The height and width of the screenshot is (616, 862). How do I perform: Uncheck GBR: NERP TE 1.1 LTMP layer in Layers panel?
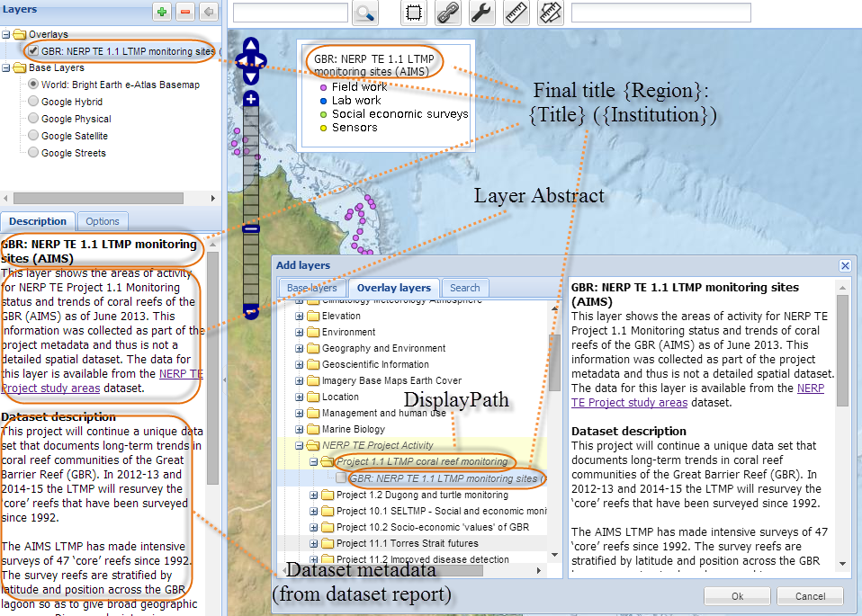(x=33, y=51)
